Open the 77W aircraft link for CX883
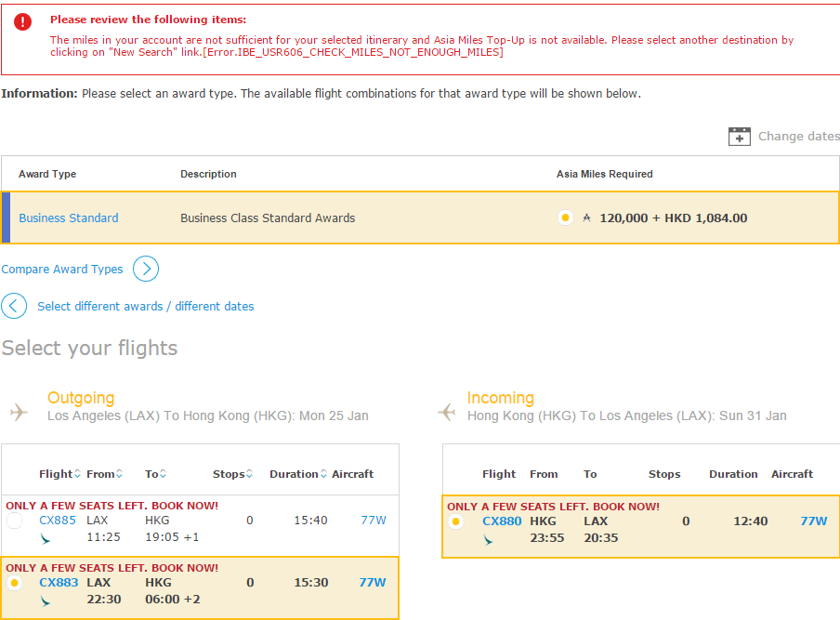This screenshot has width=840, height=620. pyautogui.click(x=373, y=583)
